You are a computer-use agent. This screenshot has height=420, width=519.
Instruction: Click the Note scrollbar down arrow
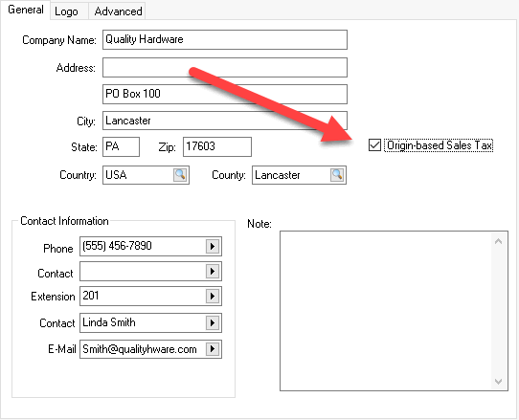pos(499,382)
